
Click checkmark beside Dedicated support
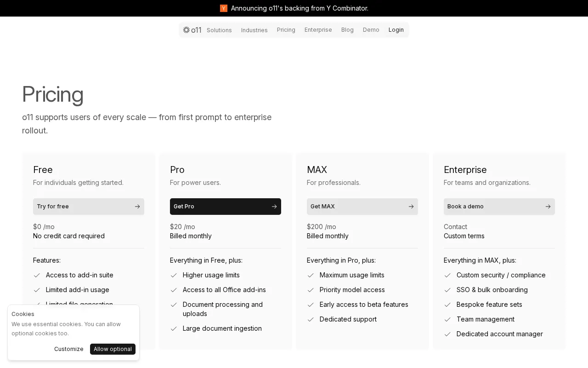coord(311,320)
